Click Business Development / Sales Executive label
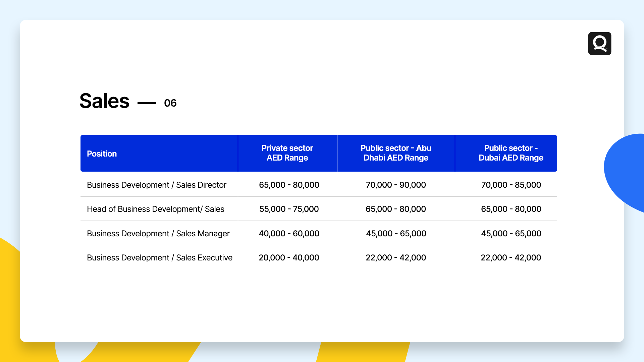Image resolution: width=644 pixels, height=362 pixels. pyautogui.click(x=159, y=257)
